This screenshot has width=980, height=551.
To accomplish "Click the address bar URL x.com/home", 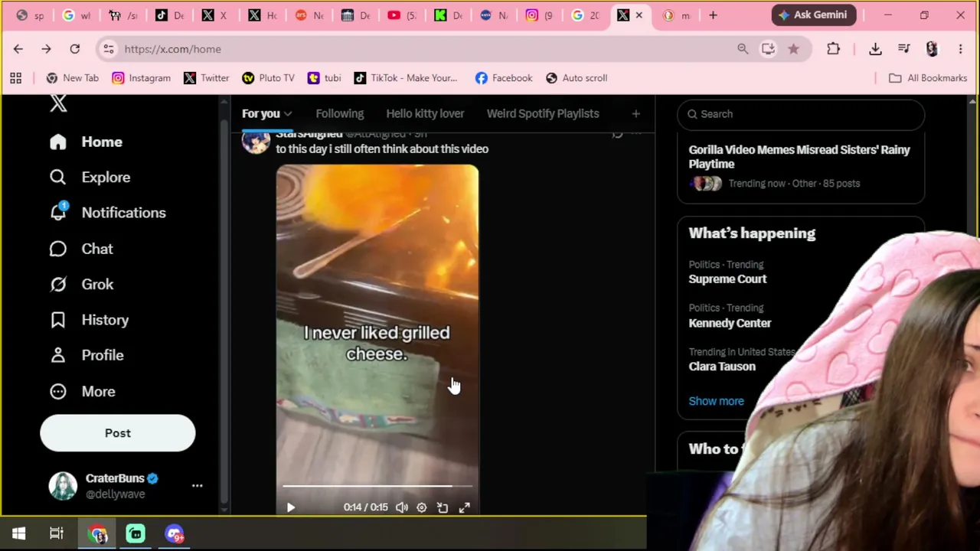I will click(172, 49).
